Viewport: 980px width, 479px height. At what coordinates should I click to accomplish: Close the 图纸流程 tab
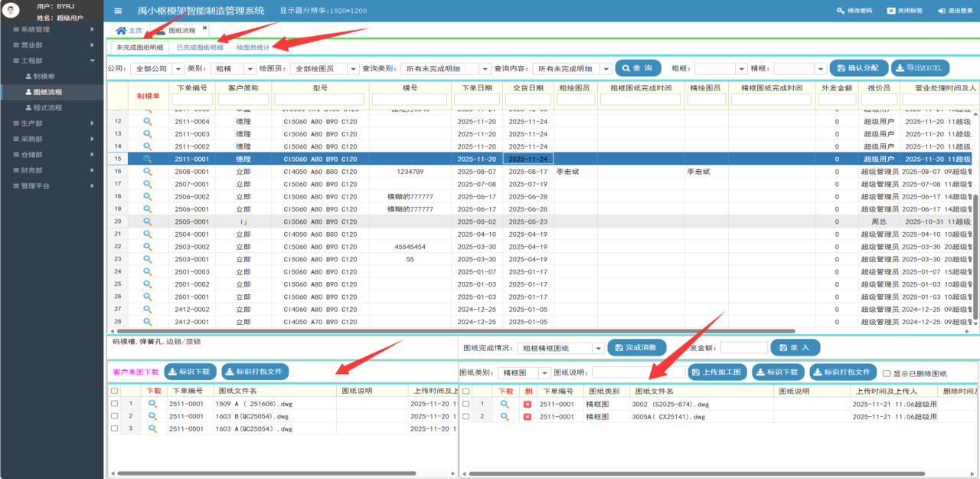tap(204, 28)
